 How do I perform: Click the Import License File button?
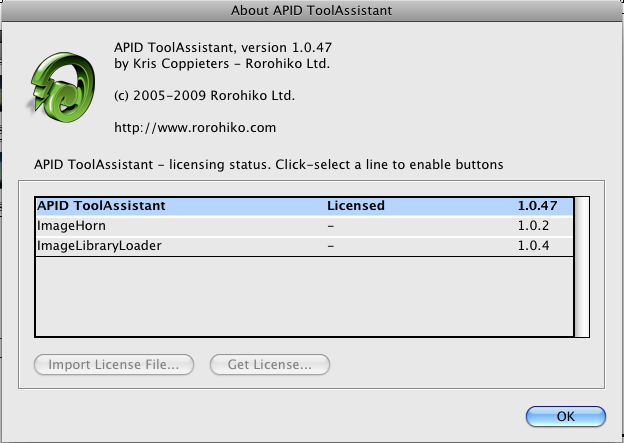(114, 365)
